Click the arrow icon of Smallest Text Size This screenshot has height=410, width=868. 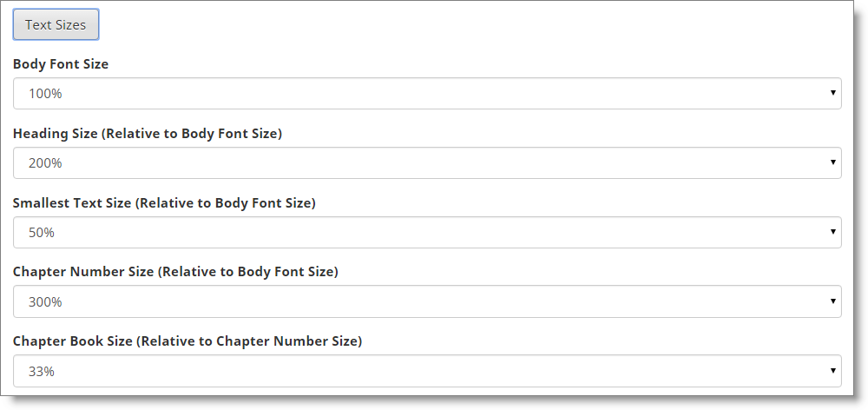click(832, 231)
